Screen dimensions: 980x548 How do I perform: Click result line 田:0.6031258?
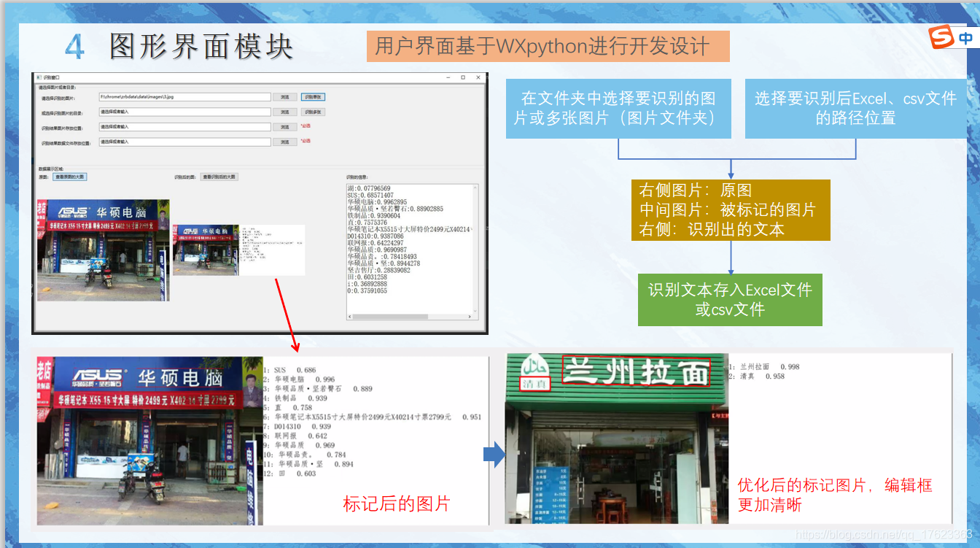367,277
